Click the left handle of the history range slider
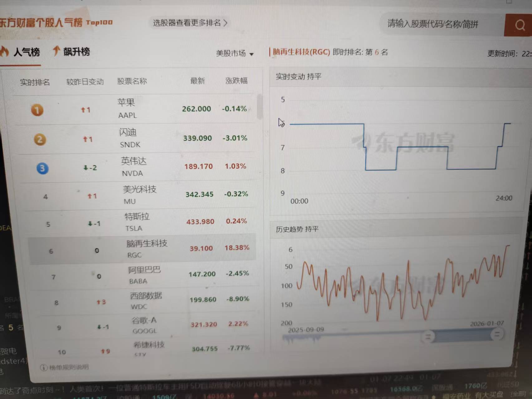The image size is (532, 399). (x=428, y=336)
